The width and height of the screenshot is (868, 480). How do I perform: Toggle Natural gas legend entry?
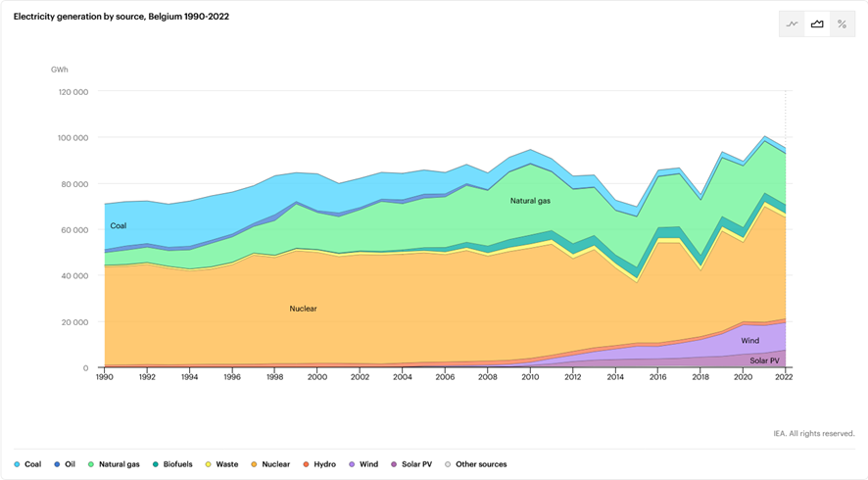pyautogui.click(x=114, y=464)
